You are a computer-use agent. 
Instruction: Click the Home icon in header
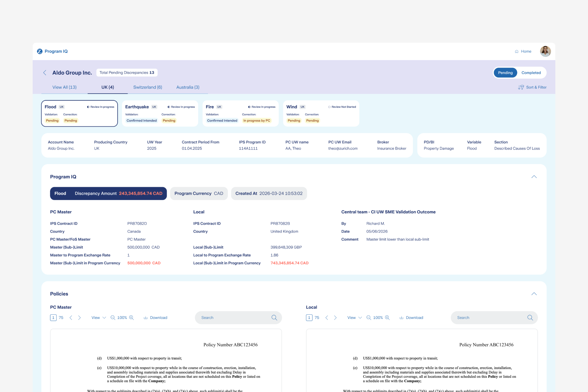pyautogui.click(x=517, y=51)
